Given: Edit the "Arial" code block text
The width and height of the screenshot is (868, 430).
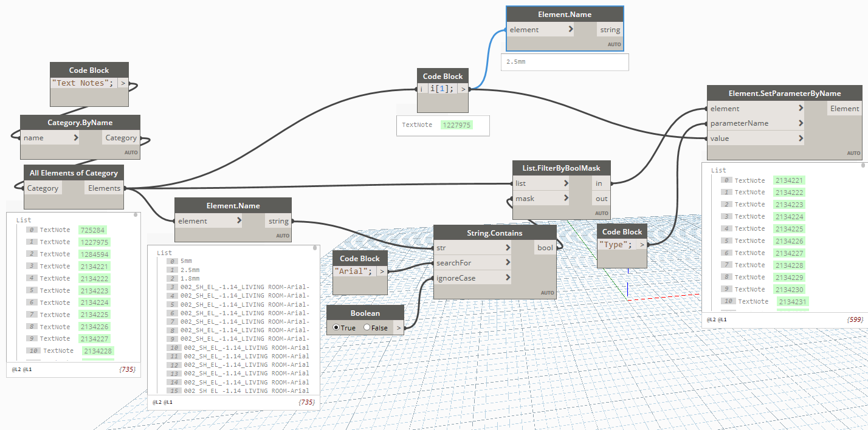Looking at the screenshot, I should tap(355, 271).
